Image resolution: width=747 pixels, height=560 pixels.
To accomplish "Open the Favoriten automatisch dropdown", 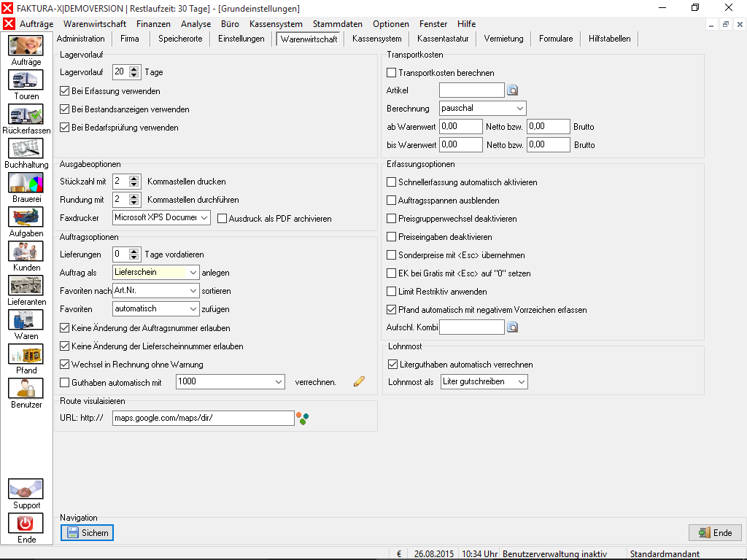I will coord(156,308).
